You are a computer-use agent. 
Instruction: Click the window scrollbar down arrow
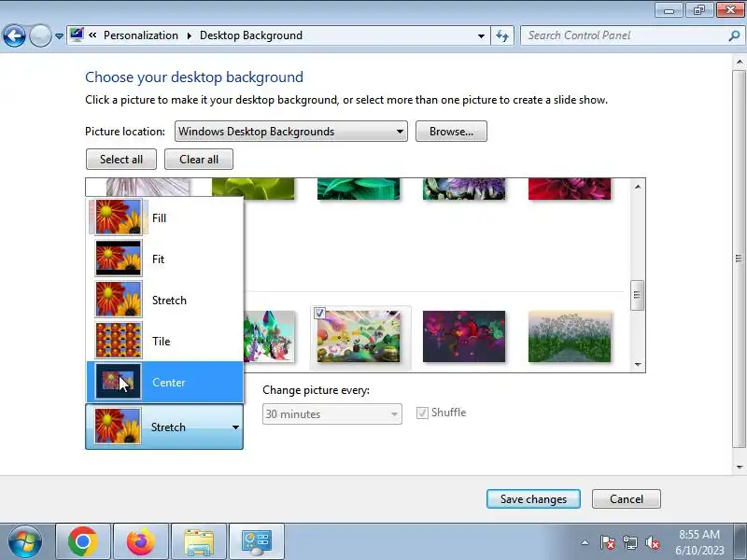(x=739, y=468)
